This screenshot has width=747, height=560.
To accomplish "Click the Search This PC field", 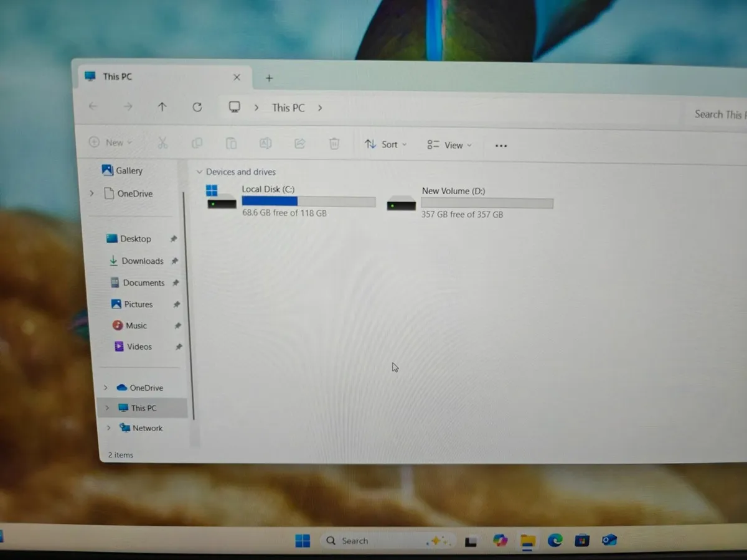I will (718, 114).
